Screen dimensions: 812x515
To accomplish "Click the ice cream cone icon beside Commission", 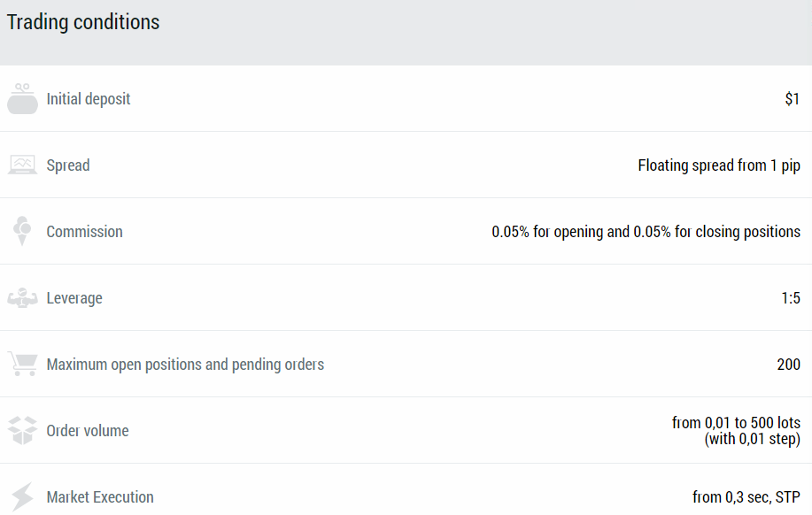I will [22, 231].
